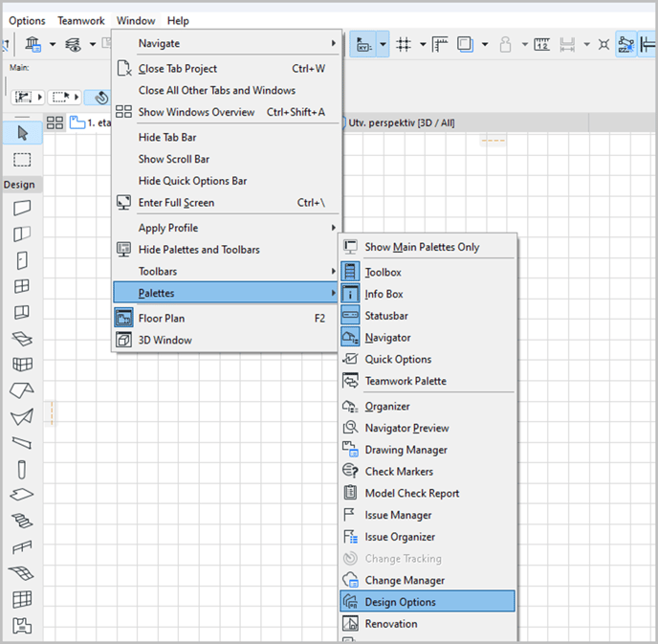658x644 pixels.
Task: Open dropdown next to grid snap icon
Action: click(423, 44)
